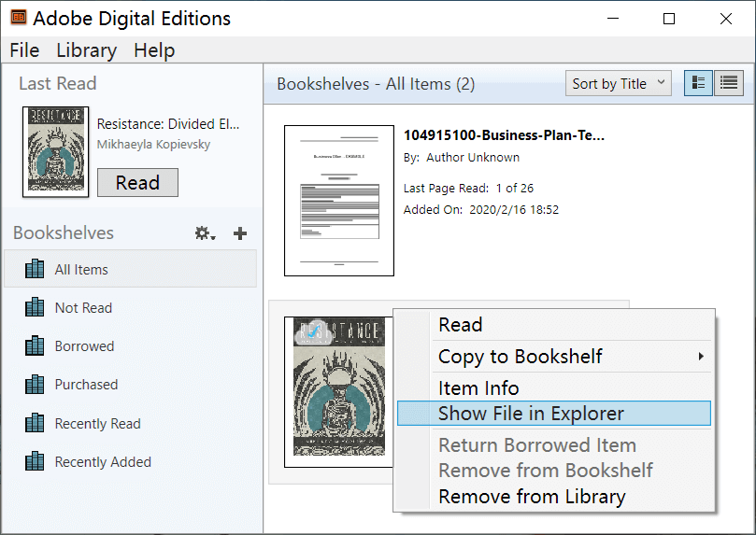Screen dimensions: 756x535
Task: Open the Sort by Title dropdown
Action: coord(618,83)
